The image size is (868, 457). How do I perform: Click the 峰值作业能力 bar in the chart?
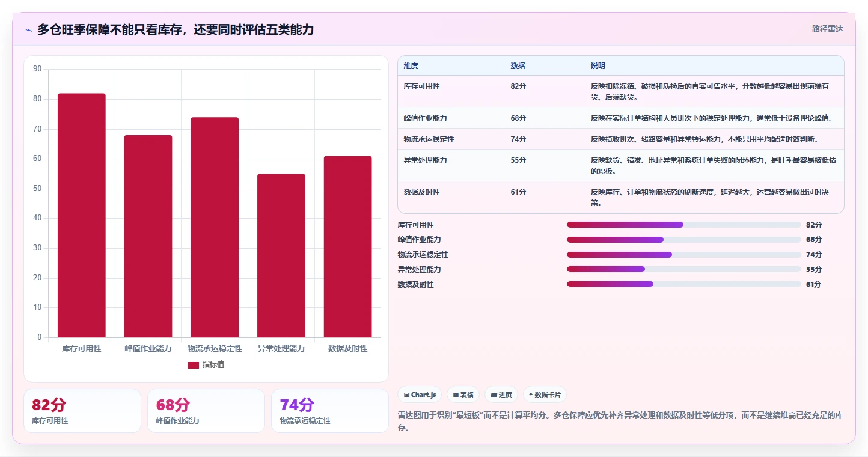point(148,237)
